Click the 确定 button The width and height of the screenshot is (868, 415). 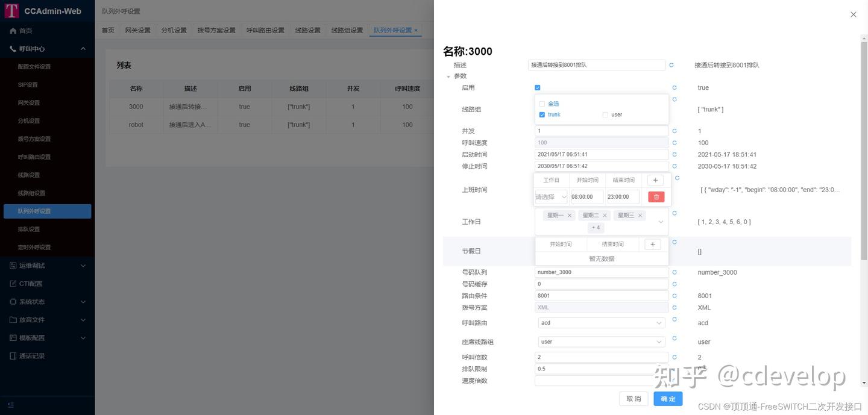tap(667, 398)
